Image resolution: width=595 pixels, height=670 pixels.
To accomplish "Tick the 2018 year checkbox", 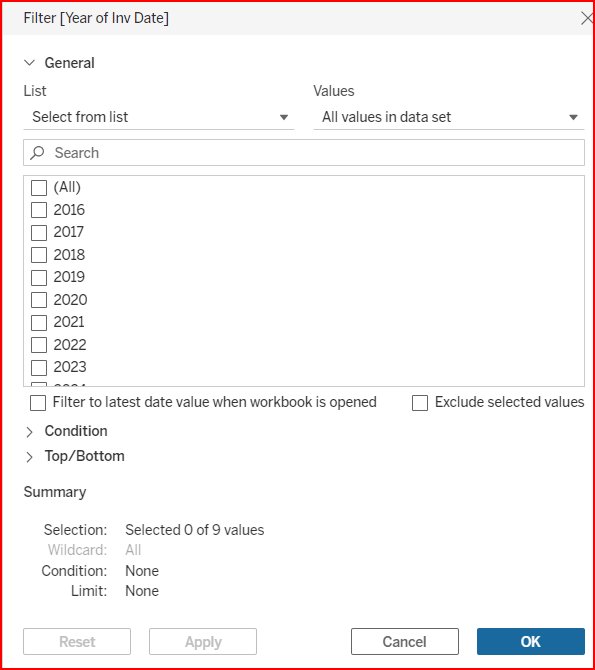I will click(x=39, y=255).
